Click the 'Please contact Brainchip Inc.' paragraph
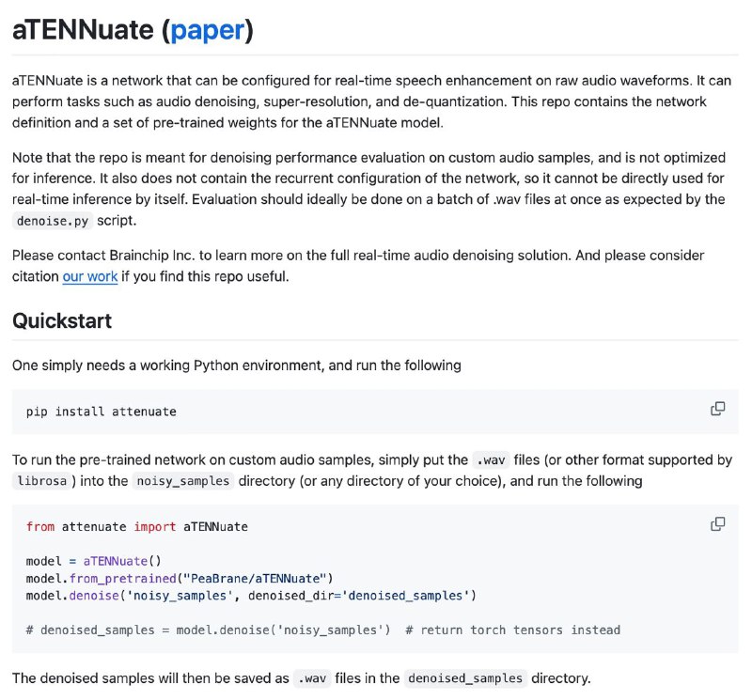 coord(358,266)
